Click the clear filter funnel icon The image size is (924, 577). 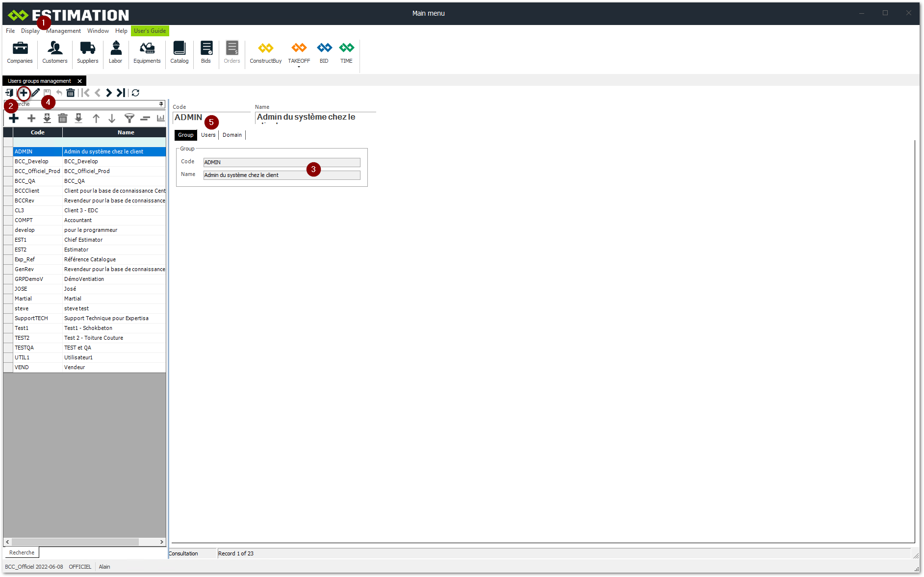coord(129,118)
